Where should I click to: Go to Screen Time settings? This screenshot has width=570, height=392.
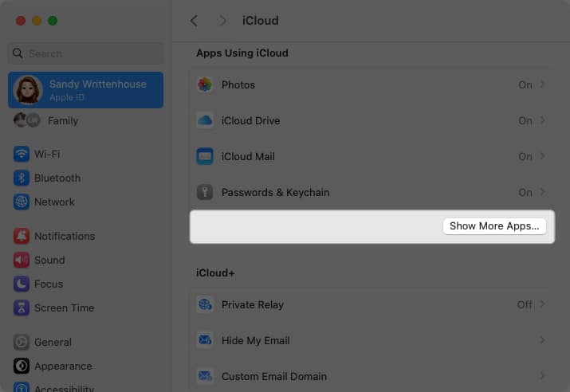pyautogui.click(x=64, y=308)
